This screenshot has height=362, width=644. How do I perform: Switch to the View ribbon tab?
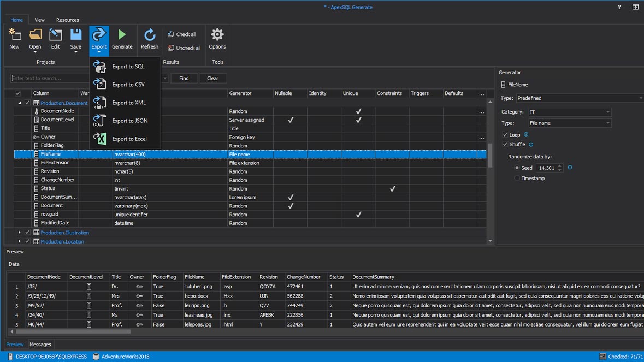[39, 20]
